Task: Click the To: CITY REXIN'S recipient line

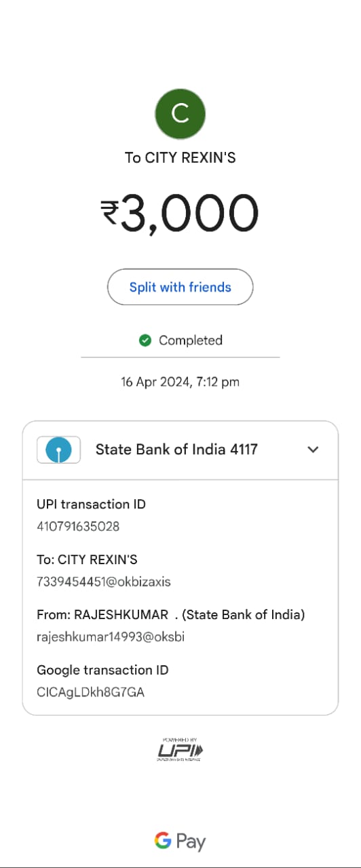Action: tap(87, 559)
